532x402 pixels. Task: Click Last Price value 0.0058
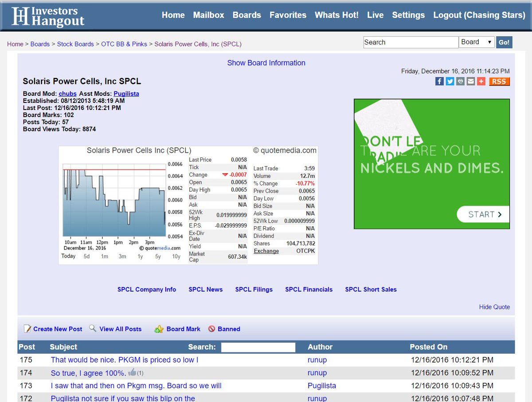tap(239, 160)
